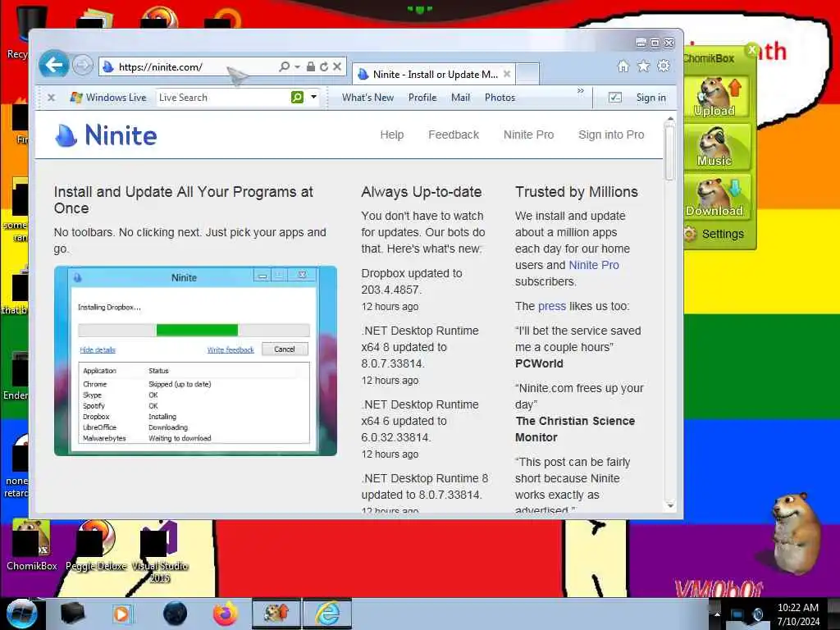840x630 pixels.
Task: Open the Windows Start orb
Action: coord(21,614)
